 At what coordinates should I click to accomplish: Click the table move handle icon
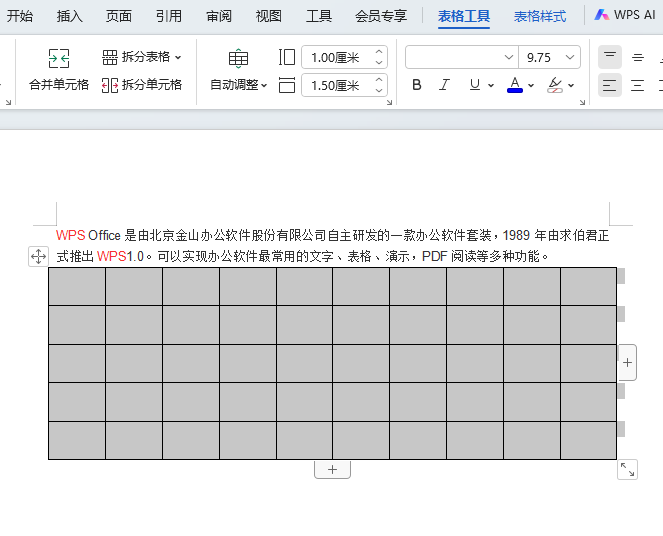click(x=38, y=257)
